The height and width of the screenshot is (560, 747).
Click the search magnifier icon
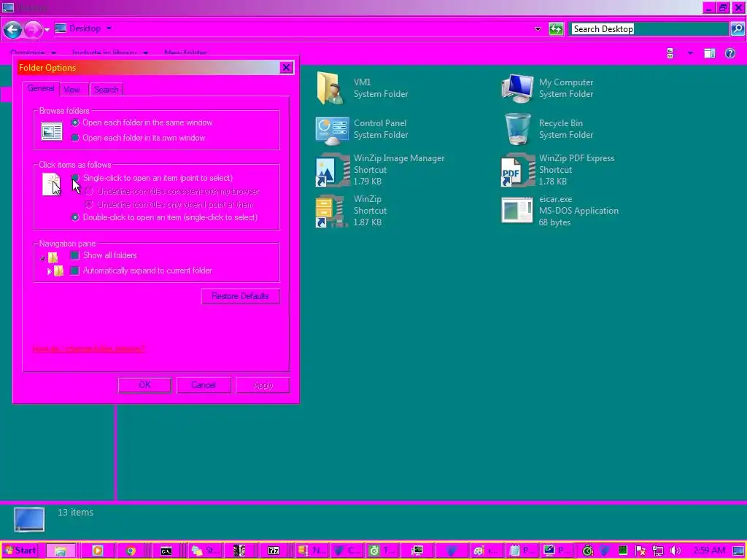[x=737, y=29]
